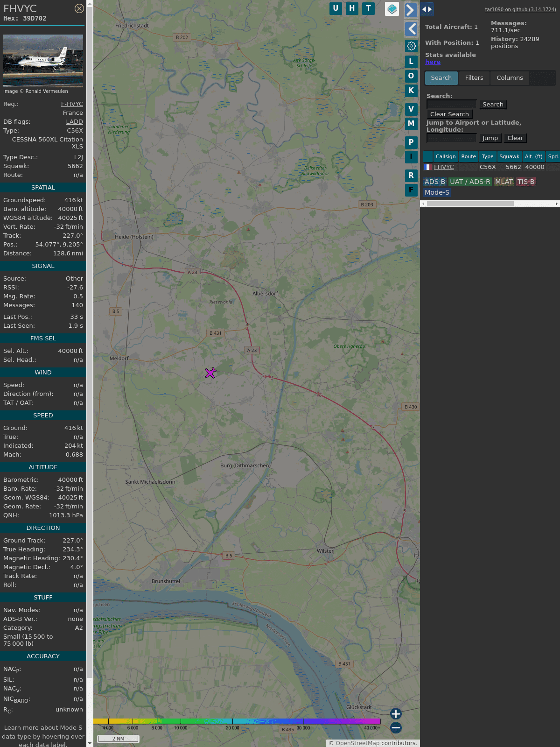Zoom out with the minus button

[396, 727]
